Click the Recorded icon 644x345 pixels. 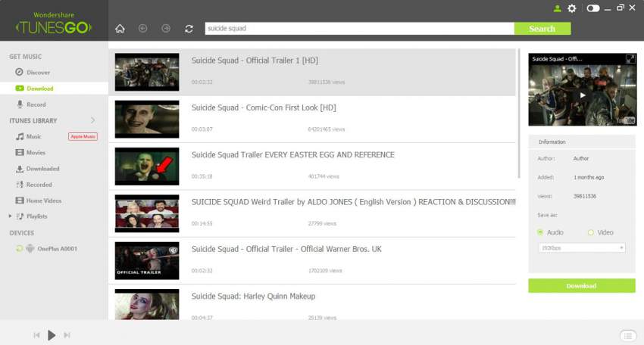(x=20, y=185)
